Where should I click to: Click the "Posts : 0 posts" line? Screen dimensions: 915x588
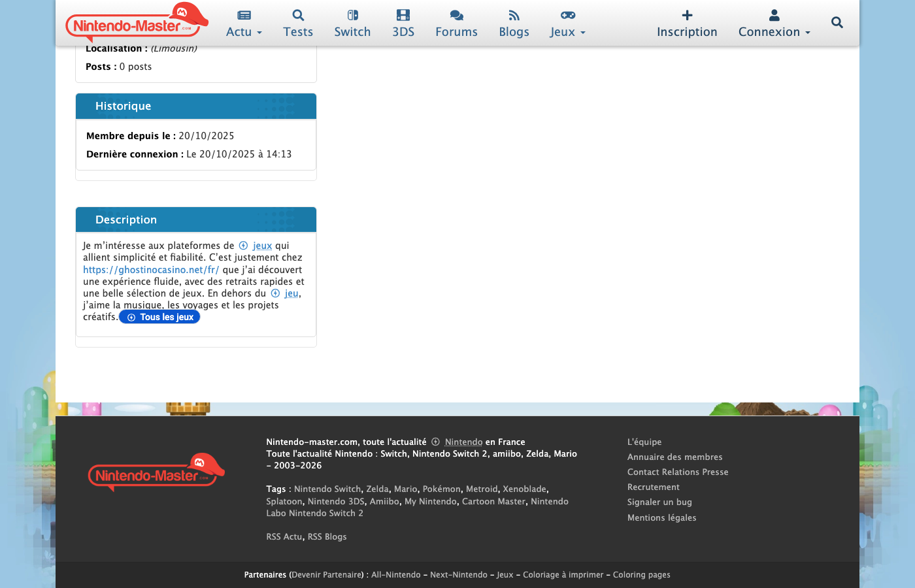(118, 67)
